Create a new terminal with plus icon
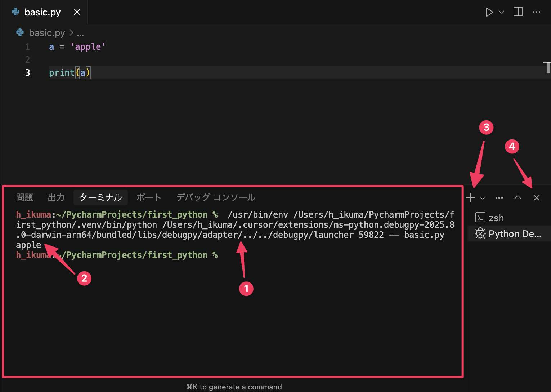 coord(470,197)
